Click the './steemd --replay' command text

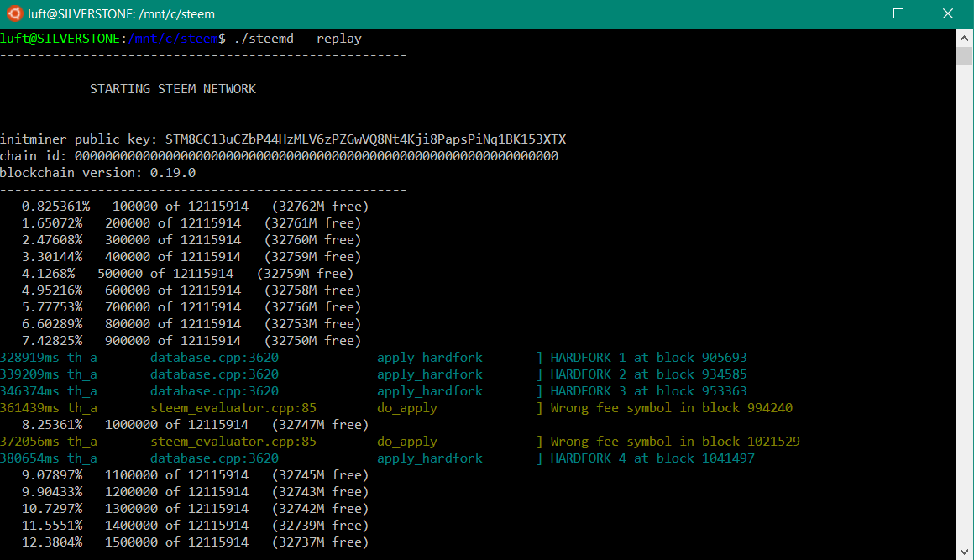297,39
